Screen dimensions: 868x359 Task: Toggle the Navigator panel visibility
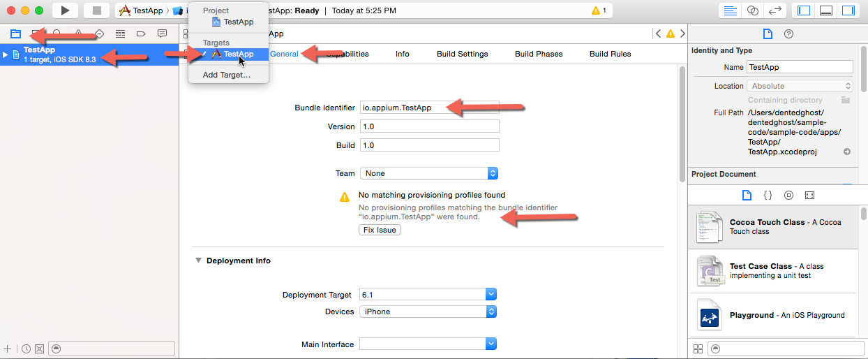pyautogui.click(x=804, y=10)
